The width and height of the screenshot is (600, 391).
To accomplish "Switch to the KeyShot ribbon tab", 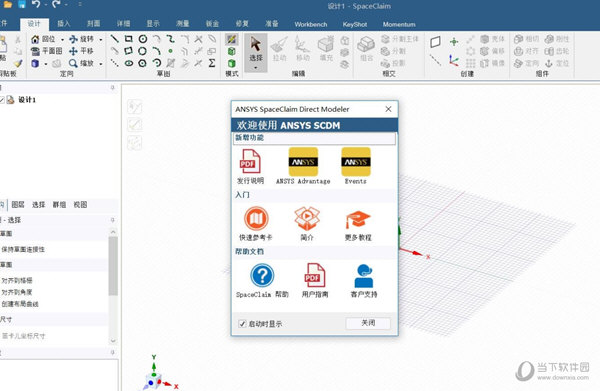I will 355,24.
